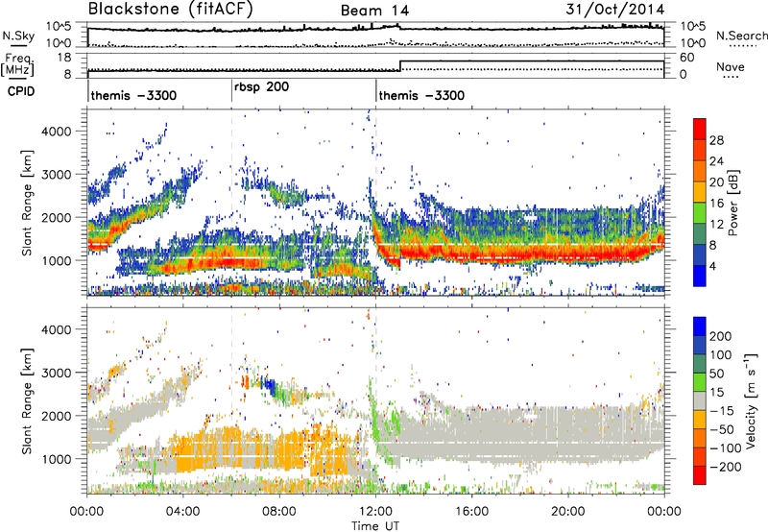
Task: Click the '3000' tick on the velocity plot axis
Action: click(x=57, y=373)
